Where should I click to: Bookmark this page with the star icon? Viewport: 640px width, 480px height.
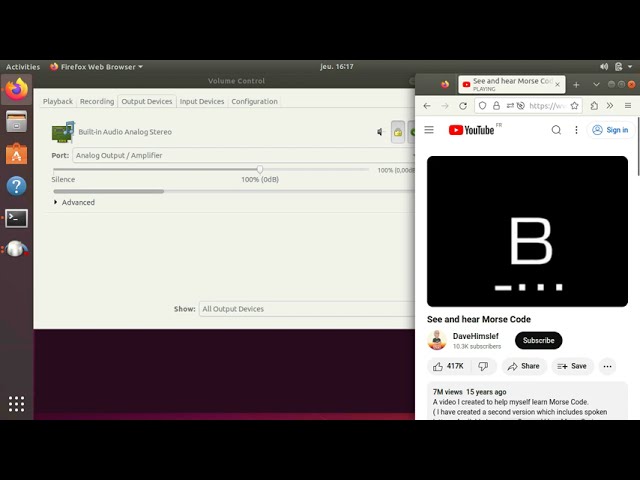pos(574,106)
